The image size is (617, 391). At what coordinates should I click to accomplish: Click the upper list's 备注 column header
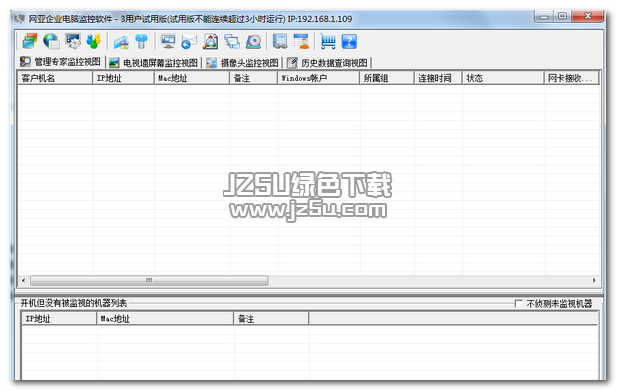tap(253, 78)
